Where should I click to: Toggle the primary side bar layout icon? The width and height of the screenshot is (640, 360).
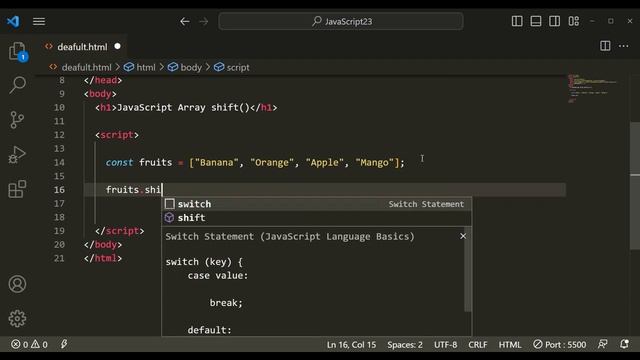[517, 21]
